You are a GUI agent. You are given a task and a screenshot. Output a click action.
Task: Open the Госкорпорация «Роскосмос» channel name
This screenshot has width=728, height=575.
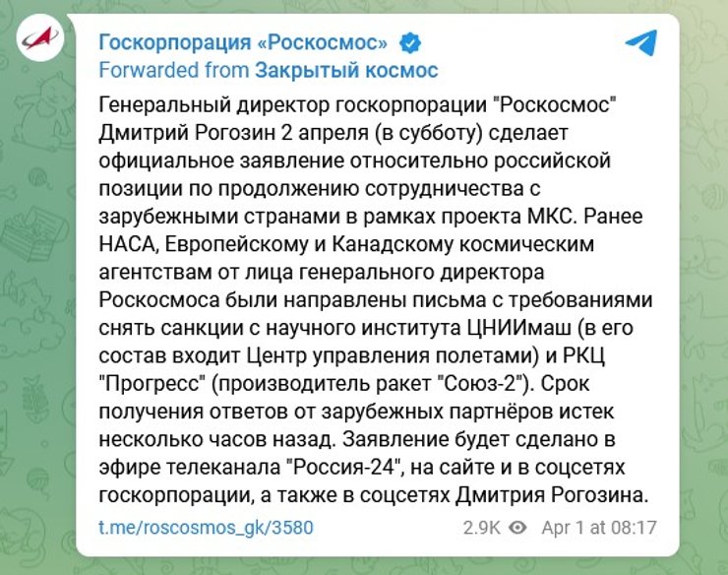(244, 43)
